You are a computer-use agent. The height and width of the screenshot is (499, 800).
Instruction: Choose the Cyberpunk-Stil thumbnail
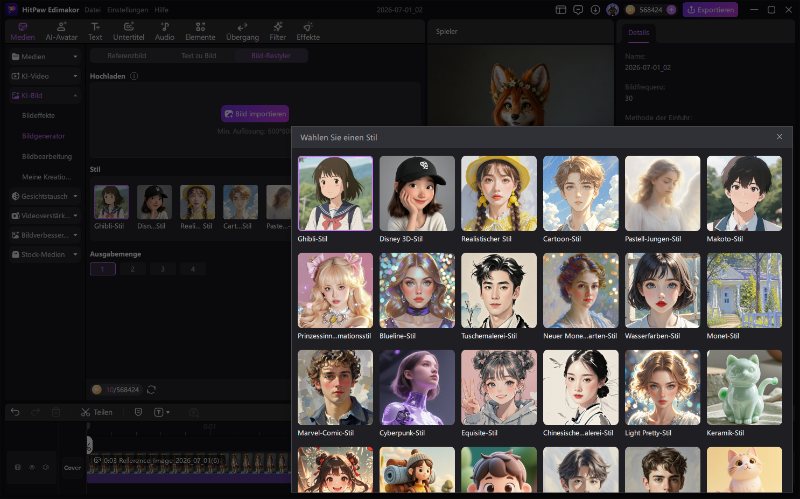(417, 387)
